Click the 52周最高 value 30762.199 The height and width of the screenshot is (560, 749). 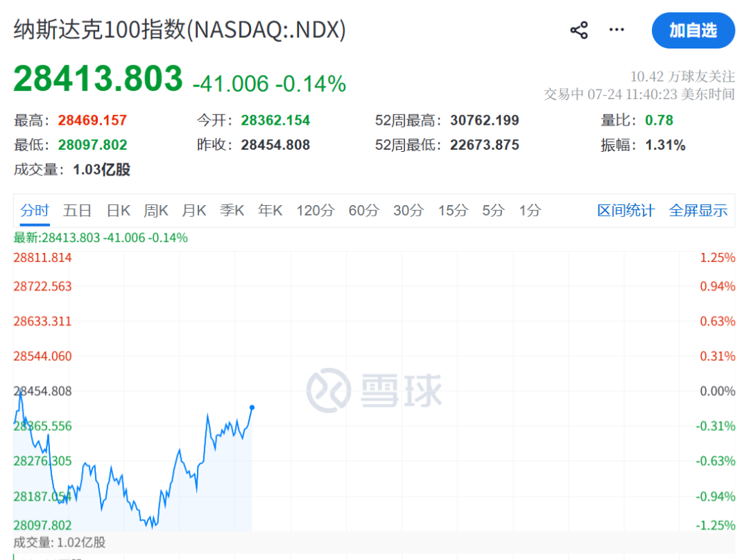484,121
